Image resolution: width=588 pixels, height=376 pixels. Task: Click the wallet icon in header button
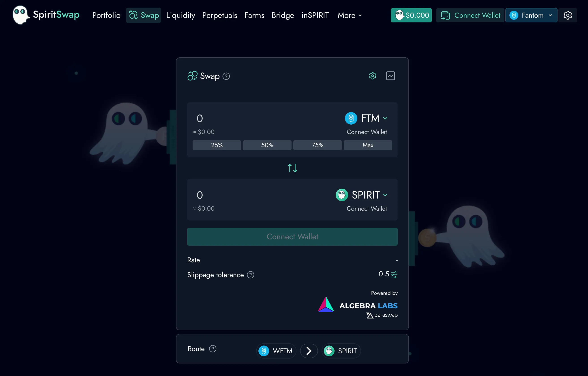[445, 15]
